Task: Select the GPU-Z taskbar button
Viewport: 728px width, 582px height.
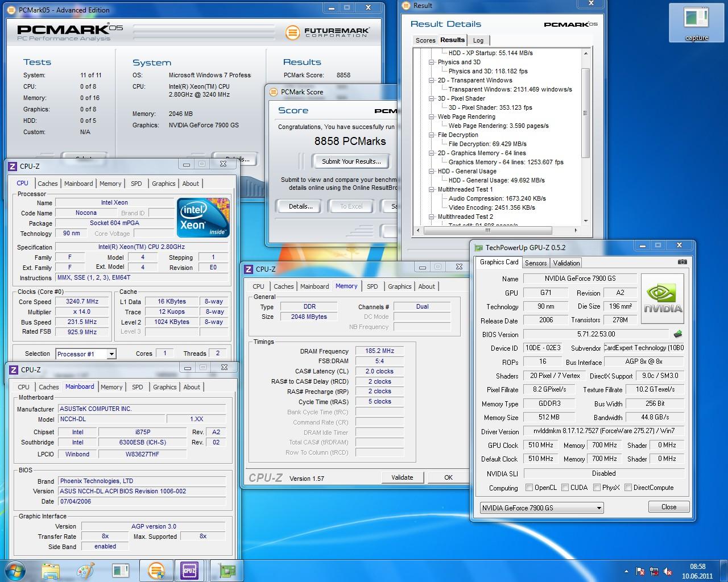Action: click(x=226, y=570)
